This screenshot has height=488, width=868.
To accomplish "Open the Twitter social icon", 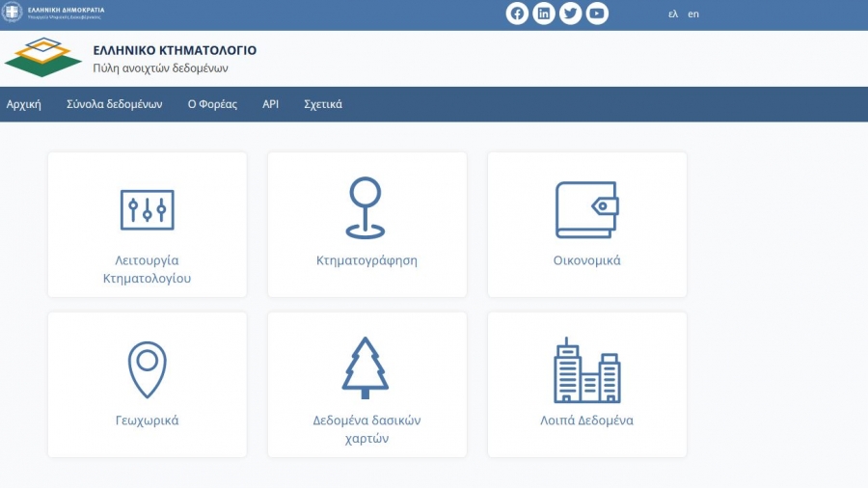I will point(571,14).
